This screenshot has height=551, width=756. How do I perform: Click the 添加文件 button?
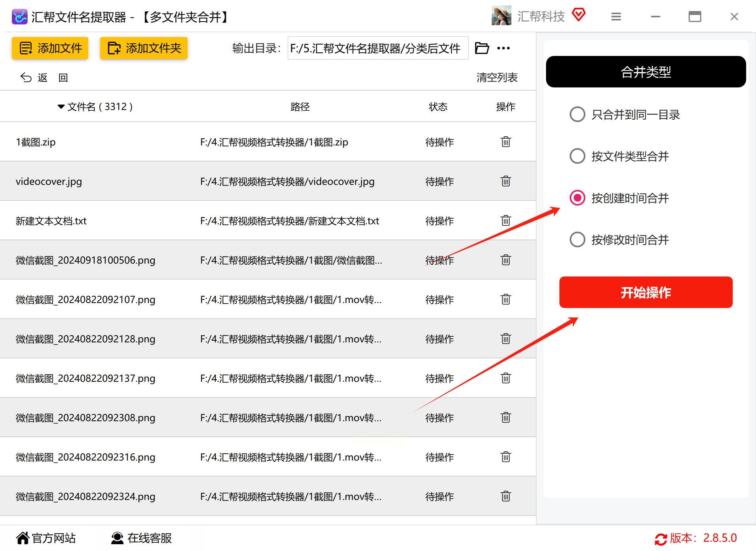click(x=50, y=48)
